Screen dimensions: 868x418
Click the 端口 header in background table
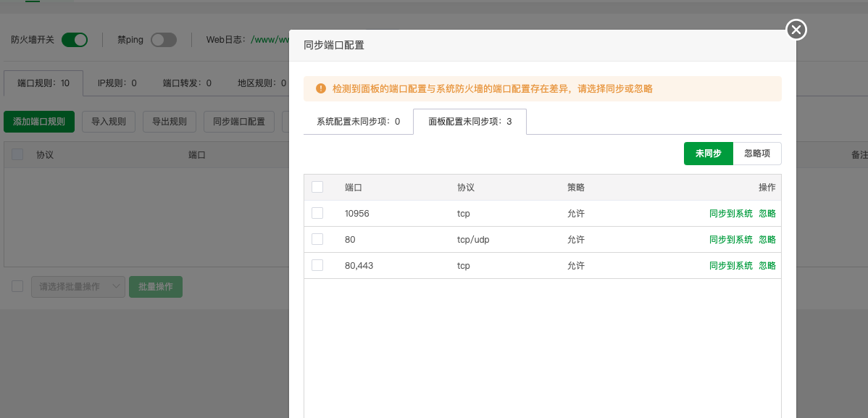197,154
